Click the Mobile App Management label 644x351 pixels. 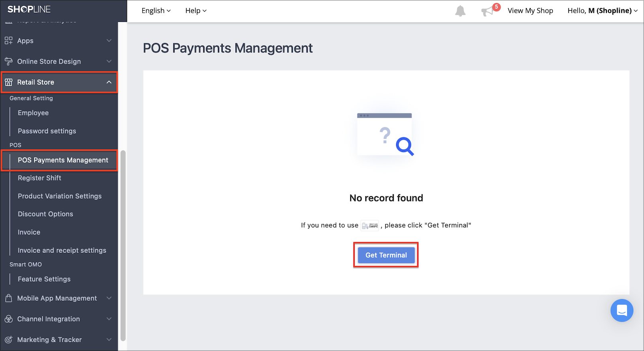57,298
